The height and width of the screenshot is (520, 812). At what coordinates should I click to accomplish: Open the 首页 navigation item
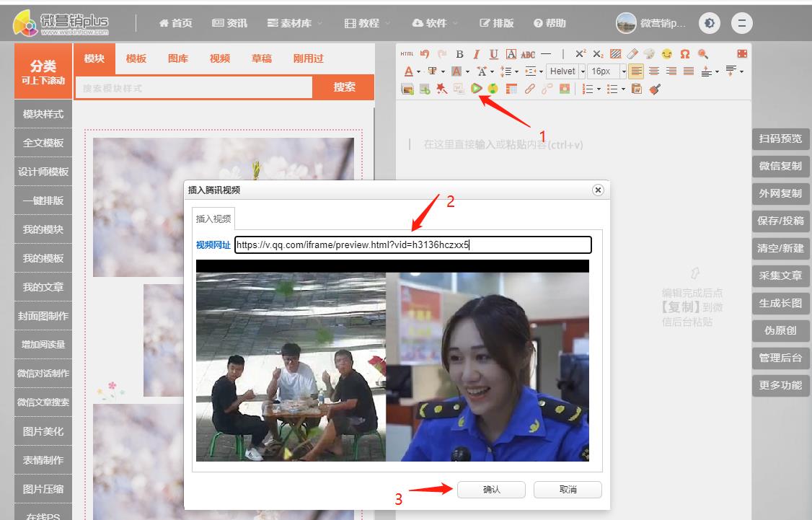175,23
